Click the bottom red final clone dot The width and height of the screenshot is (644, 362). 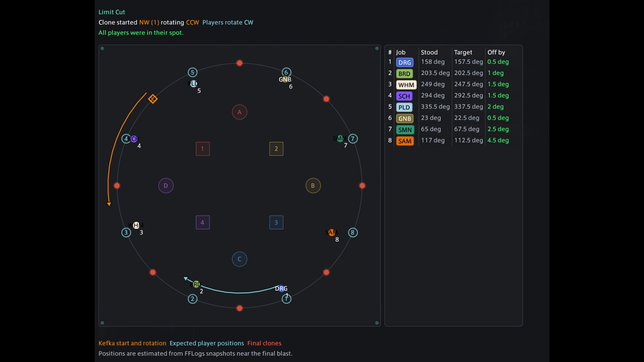239,308
